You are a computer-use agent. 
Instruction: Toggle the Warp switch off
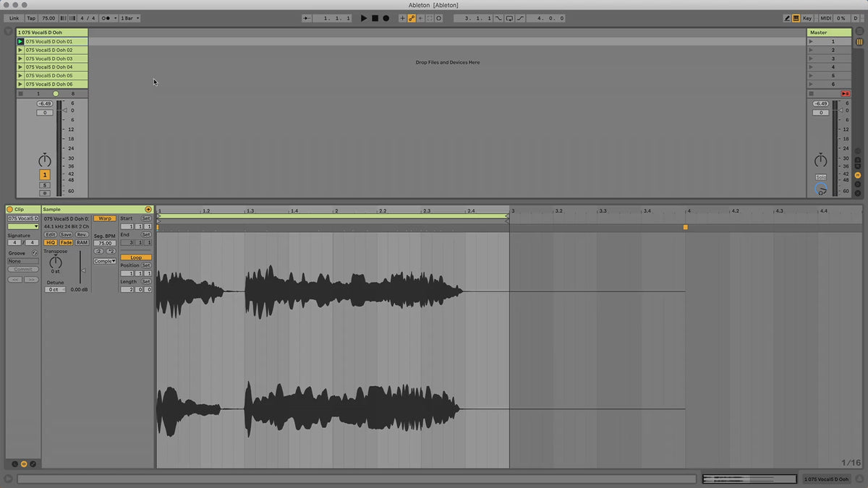tap(104, 218)
